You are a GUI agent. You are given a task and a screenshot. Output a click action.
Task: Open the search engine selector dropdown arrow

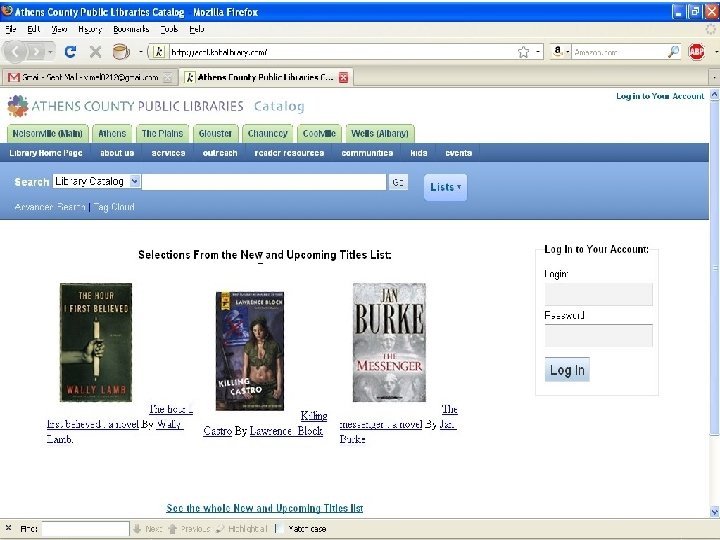(x=568, y=52)
